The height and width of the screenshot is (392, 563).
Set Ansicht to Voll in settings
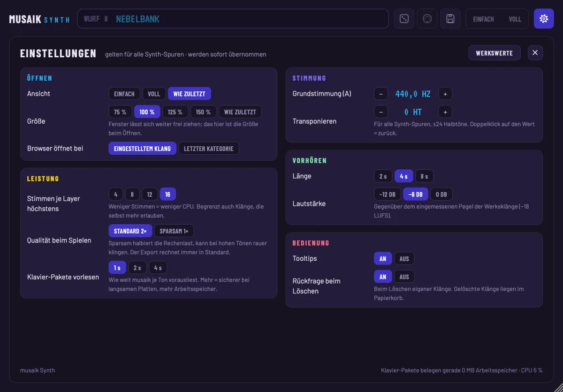tap(154, 94)
